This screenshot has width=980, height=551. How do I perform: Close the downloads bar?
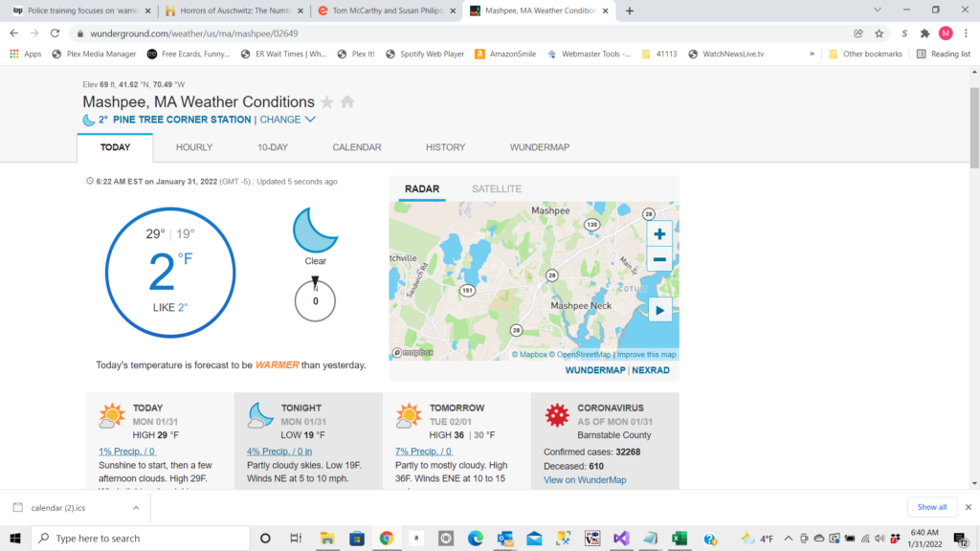click(x=968, y=507)
